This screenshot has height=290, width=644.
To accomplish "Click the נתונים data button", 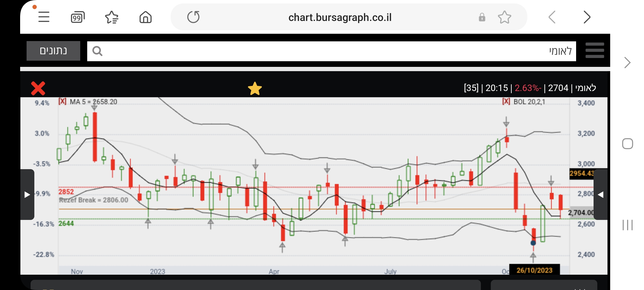I will [x=53, y=51].
